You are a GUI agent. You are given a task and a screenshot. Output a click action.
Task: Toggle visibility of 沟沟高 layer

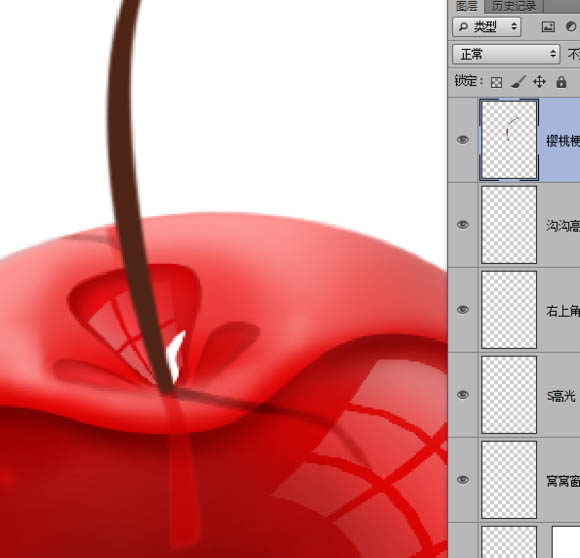[463, 224]
